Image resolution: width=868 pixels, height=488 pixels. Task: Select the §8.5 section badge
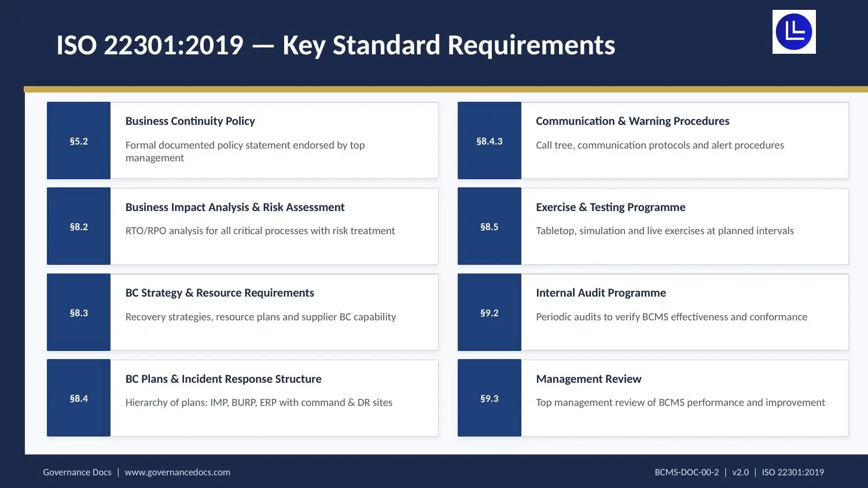pyautogui.click(x=489, y=226)
